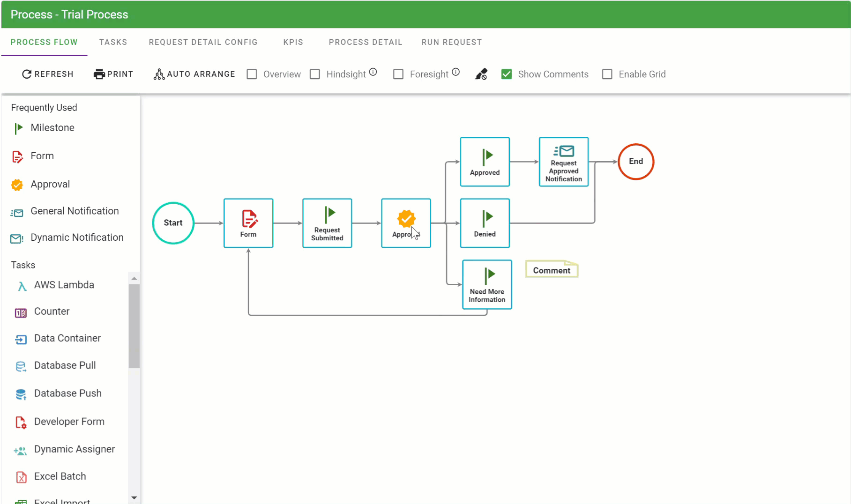Select the Dynamic Assigner task icon

tap(20, 450)
